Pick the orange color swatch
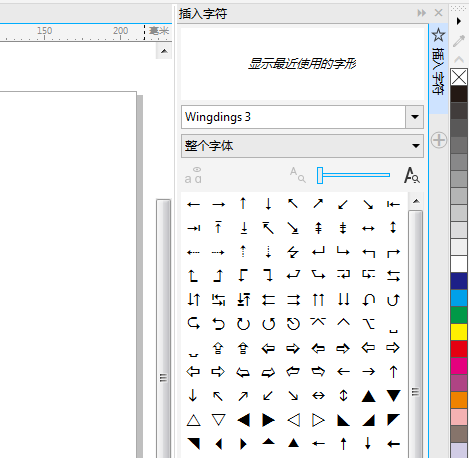This screenshot has width=470, height=458. click(459, 400)
